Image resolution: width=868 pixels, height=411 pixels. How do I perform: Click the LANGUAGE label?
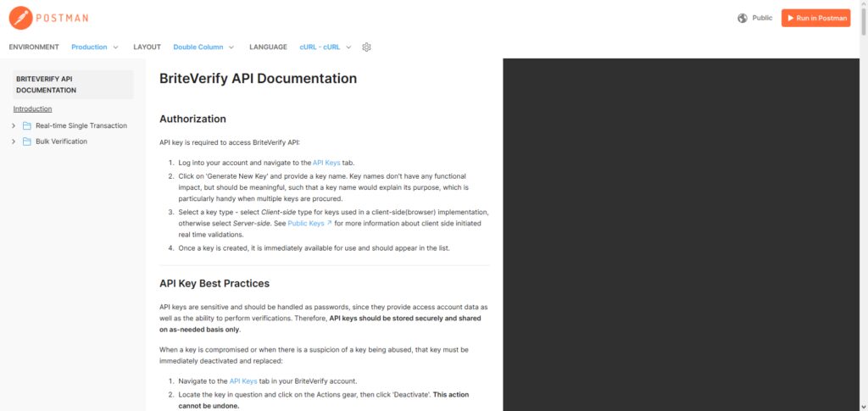(269, 47)
